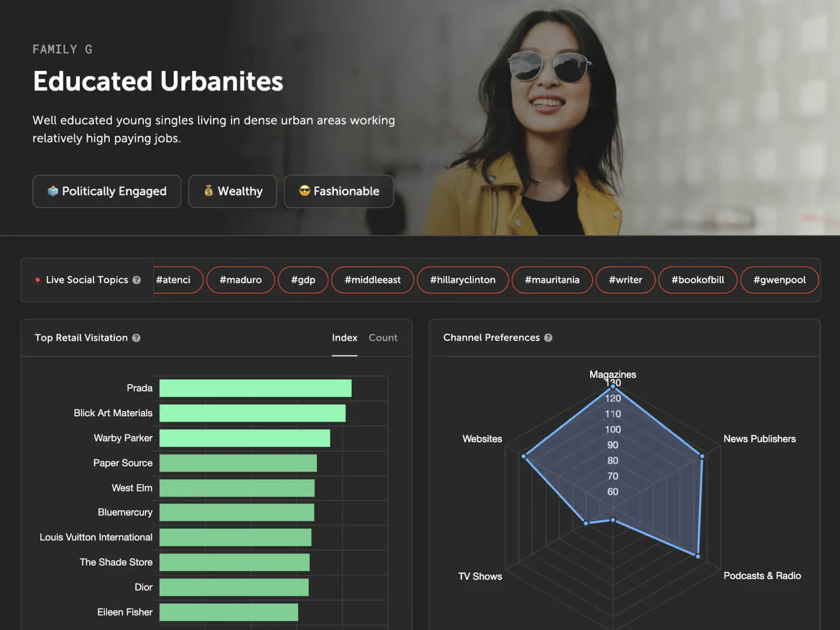Click the sunglasses emoji in the Fashionable badge

[x=304, y=191]
